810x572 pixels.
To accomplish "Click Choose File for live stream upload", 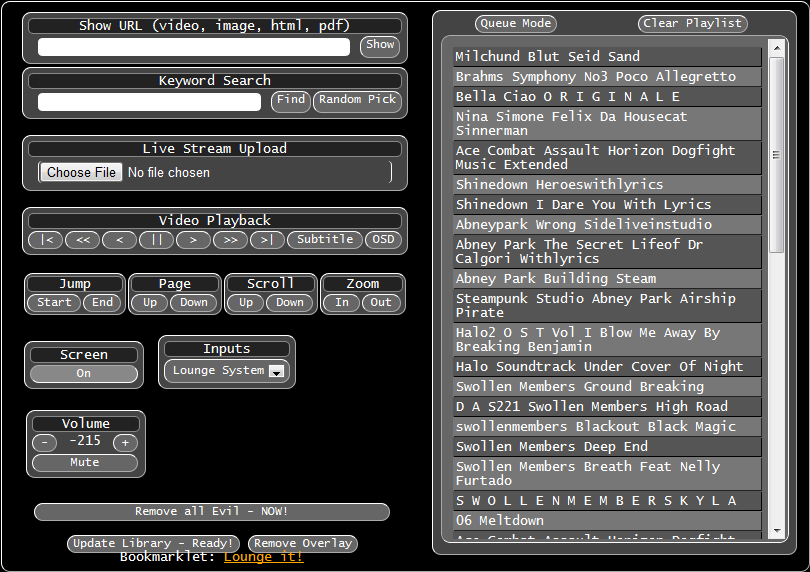I will point(82,172).
